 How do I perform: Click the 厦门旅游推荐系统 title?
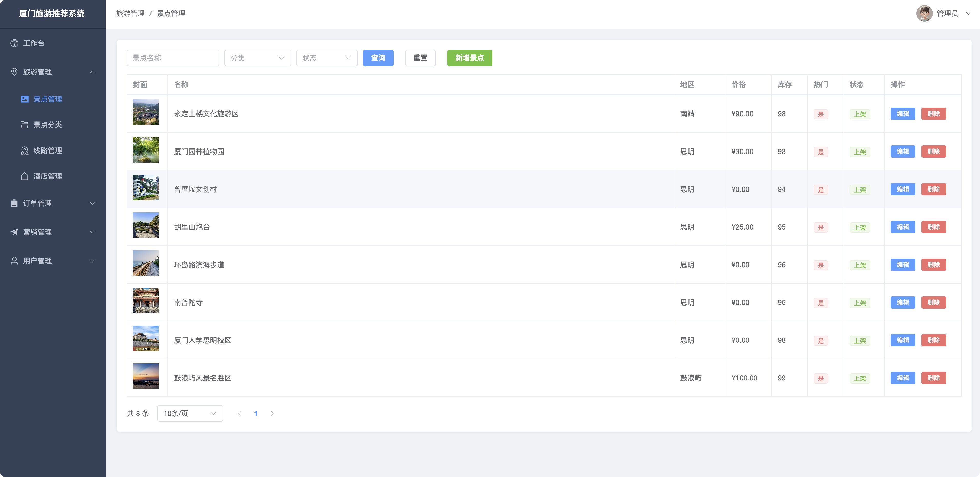[52, 14]
